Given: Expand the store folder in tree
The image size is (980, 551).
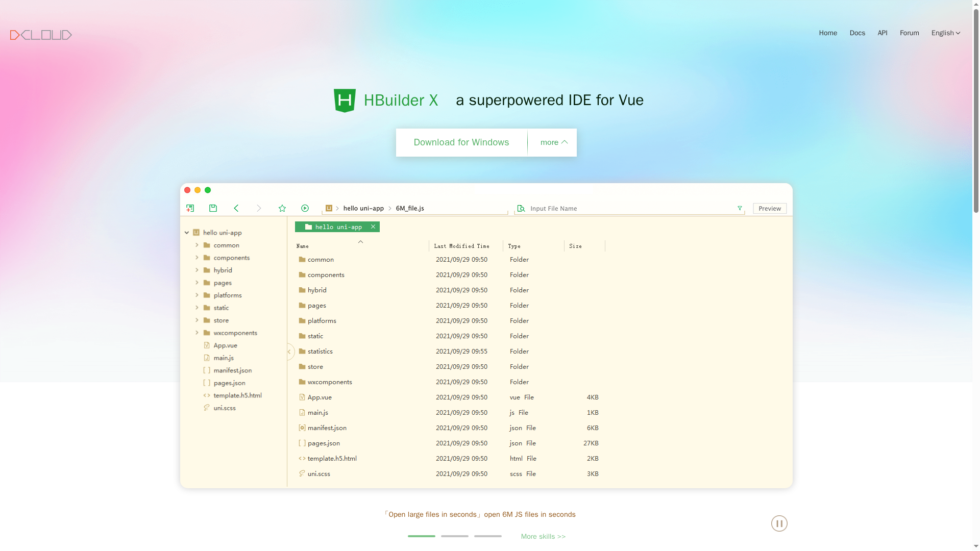Looking at the screenshot, I should point(197,320).
